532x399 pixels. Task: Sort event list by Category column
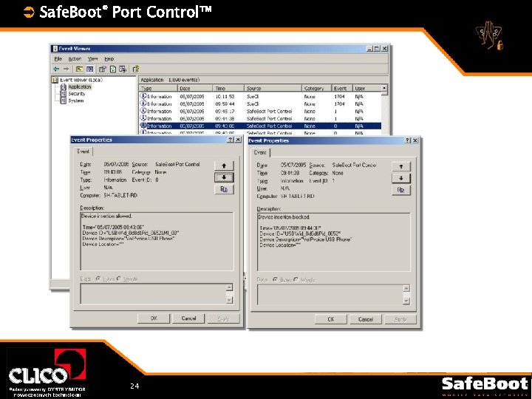click(316, 88)
